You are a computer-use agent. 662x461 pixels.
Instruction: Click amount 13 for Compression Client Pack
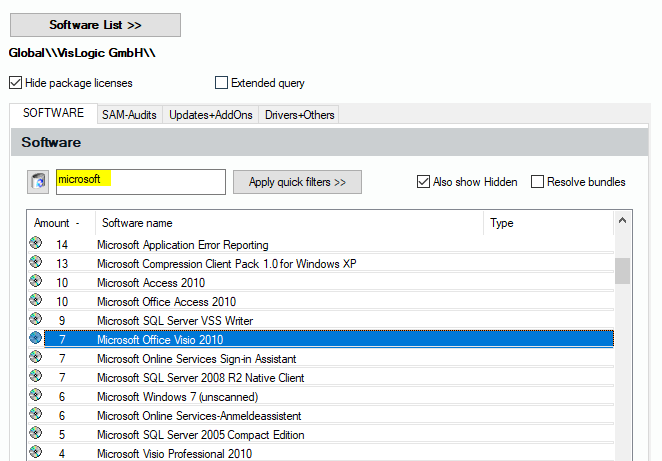coord(62,264)
